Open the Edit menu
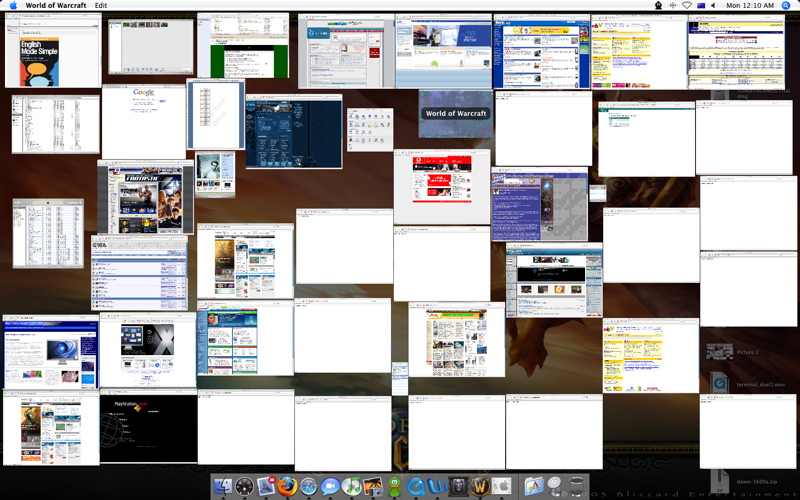The width and height of the screenshot is (800, 500). point(101,6)
